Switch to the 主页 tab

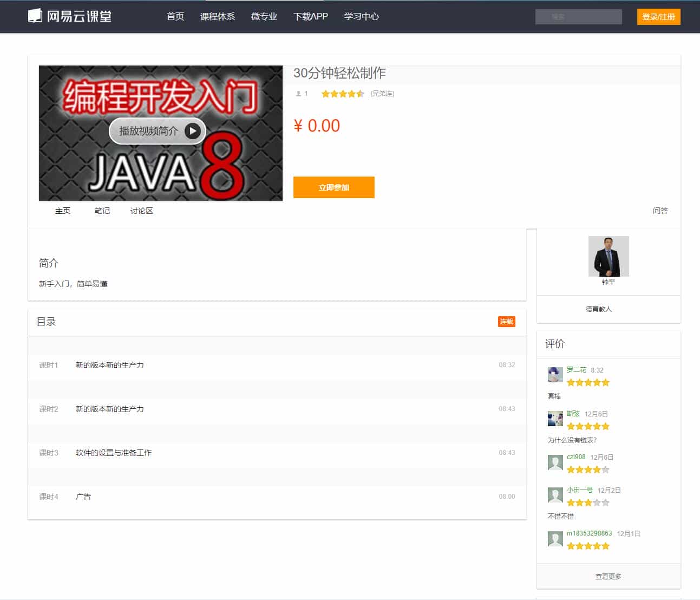tap(63, 211)
